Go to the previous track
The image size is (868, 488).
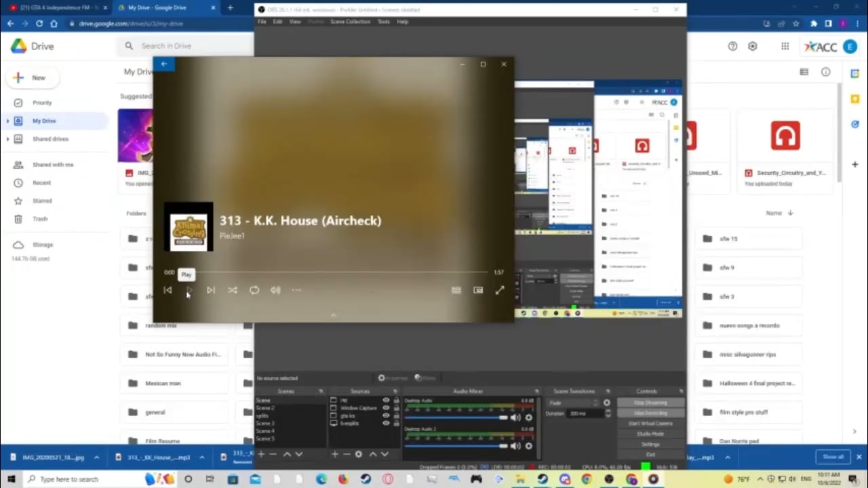coord(167,290)
